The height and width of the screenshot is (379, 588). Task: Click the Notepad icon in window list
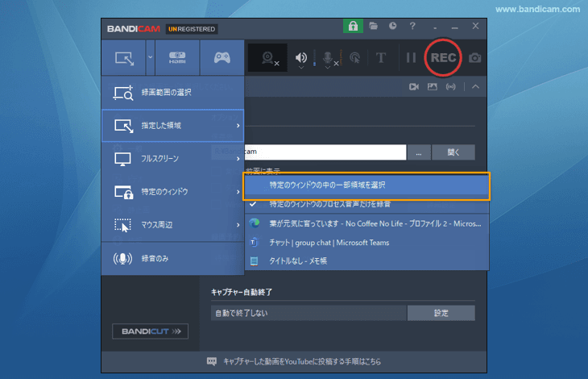coord(254,261)
